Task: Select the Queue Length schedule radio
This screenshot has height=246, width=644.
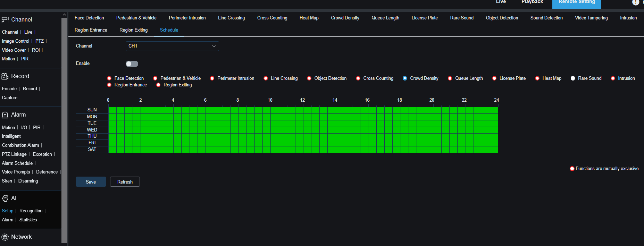Action: (x=450, y=78)
